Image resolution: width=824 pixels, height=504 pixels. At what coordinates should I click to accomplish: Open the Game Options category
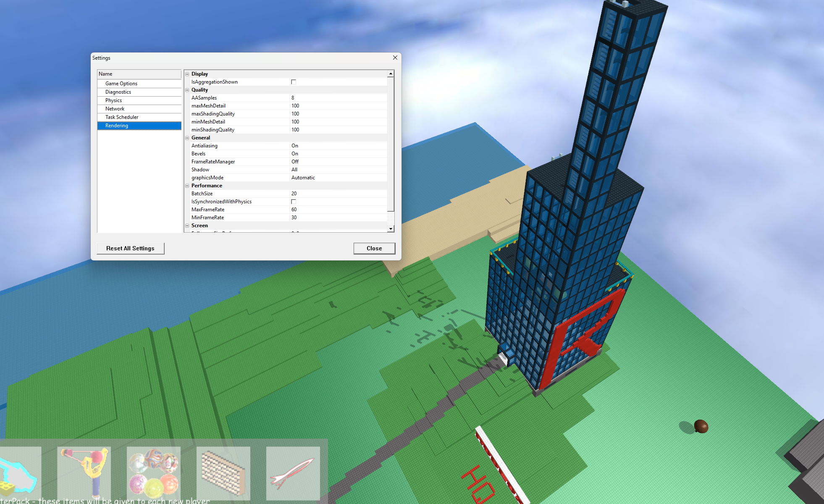tap(121, 84)
